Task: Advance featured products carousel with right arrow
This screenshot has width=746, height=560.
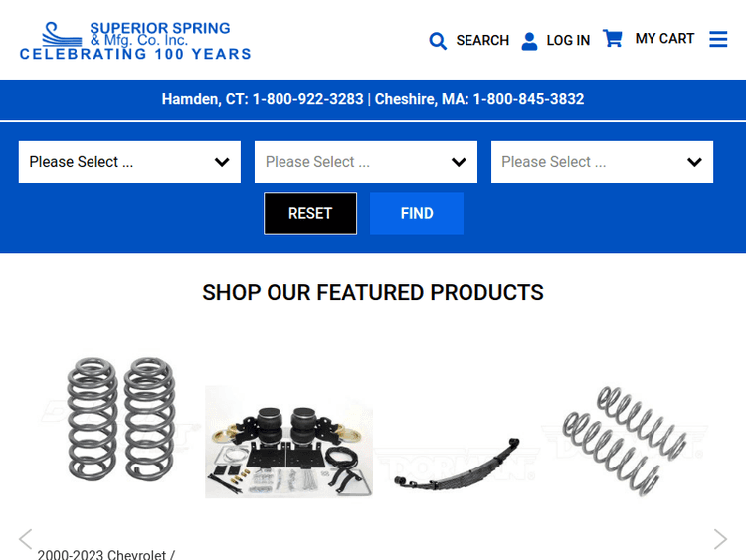Action: 720,539
